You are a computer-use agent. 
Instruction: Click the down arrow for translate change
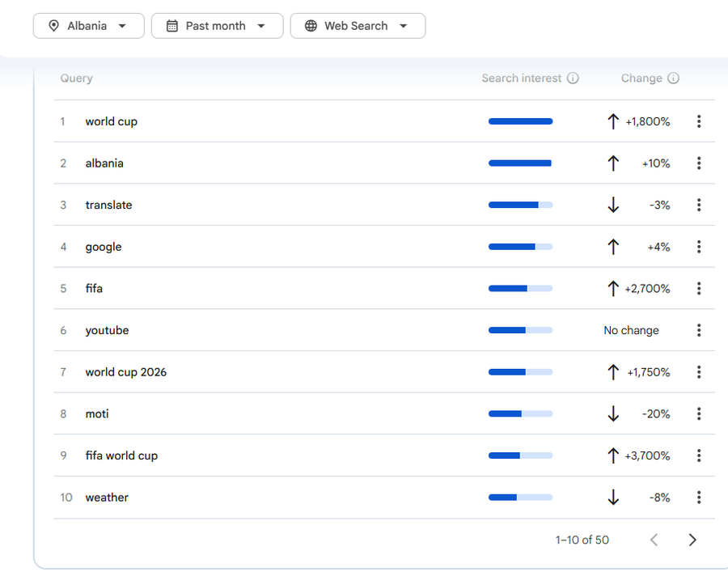click(613, 205)
